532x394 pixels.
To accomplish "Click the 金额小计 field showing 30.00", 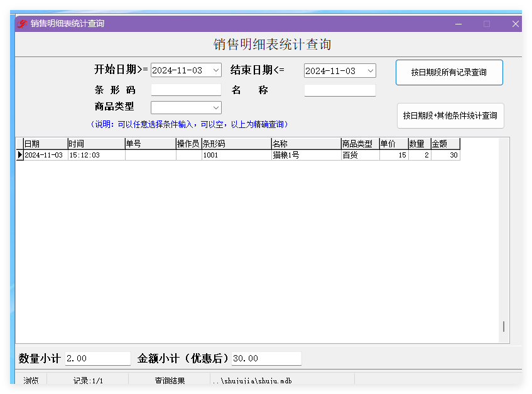I will coord(266,358).
